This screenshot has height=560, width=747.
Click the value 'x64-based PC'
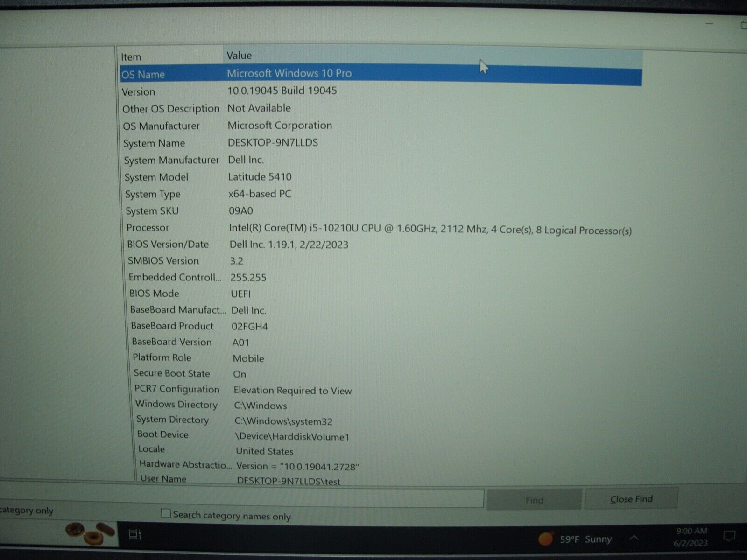260,194
